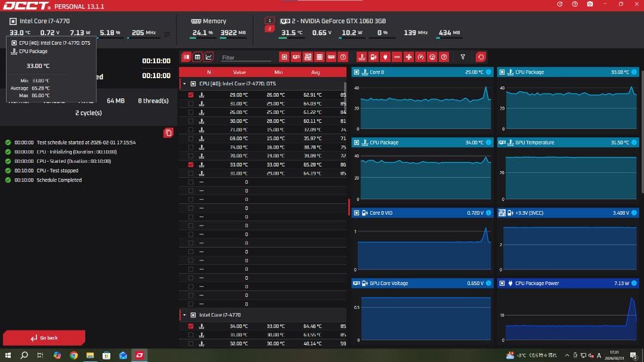Switch to graph view icon
Image resolution: width=644 pixels, height=362 pixels.
[x=209, y=57]
